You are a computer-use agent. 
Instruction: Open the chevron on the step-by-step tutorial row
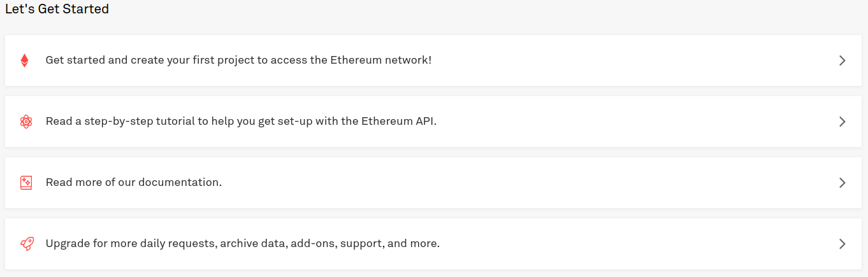pyautogui.click(x=842, y=122)
